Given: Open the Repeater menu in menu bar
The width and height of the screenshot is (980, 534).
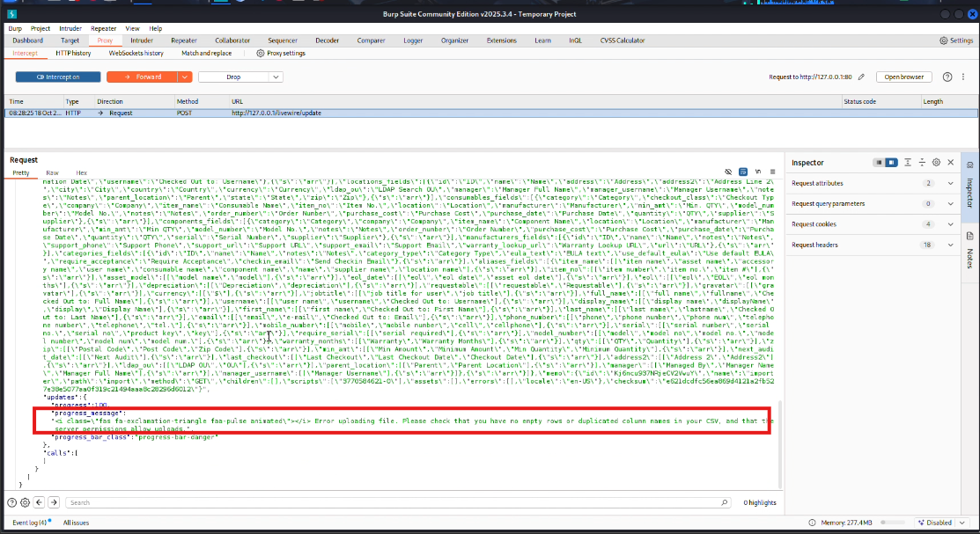Looking at the screenshot, I should 103,28.
